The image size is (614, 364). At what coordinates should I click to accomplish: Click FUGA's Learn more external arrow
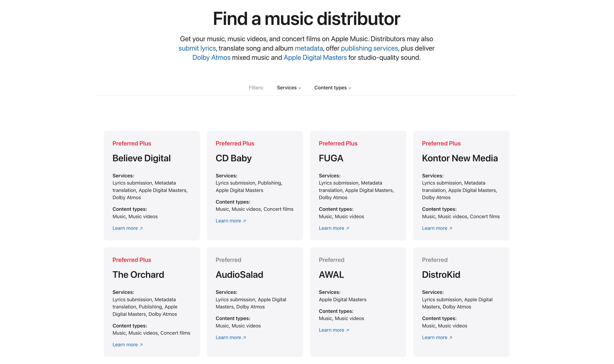pos(347,229)
